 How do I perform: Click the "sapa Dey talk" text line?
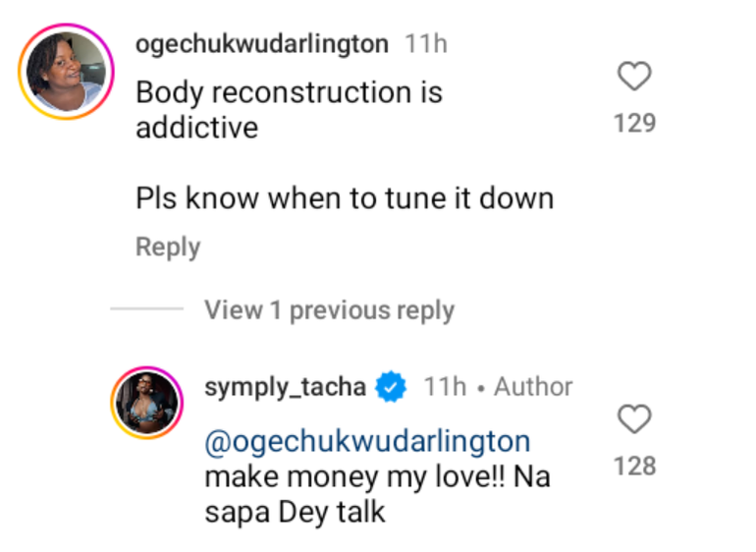[295, 512]
